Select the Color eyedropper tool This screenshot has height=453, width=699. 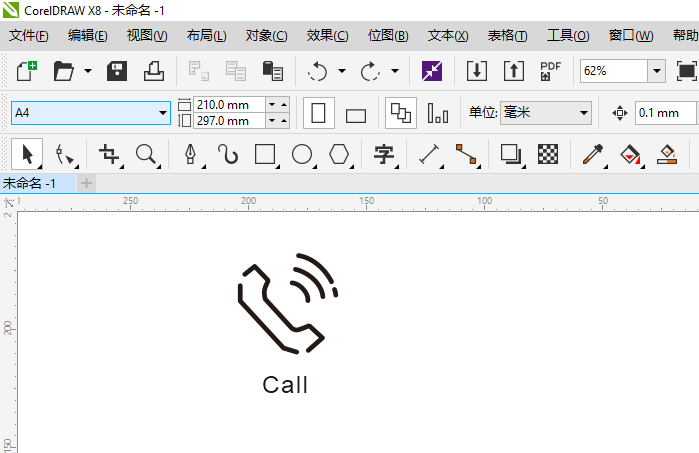click(594, 155)
